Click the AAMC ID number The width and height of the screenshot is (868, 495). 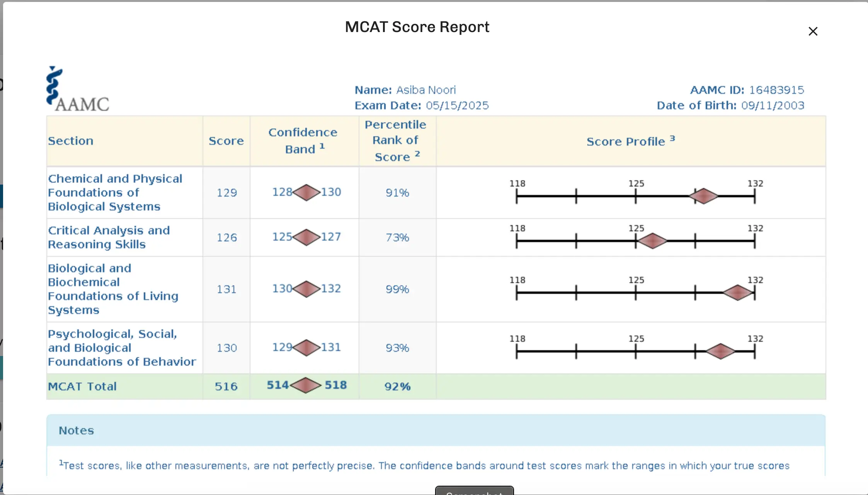tap(776, 90)
